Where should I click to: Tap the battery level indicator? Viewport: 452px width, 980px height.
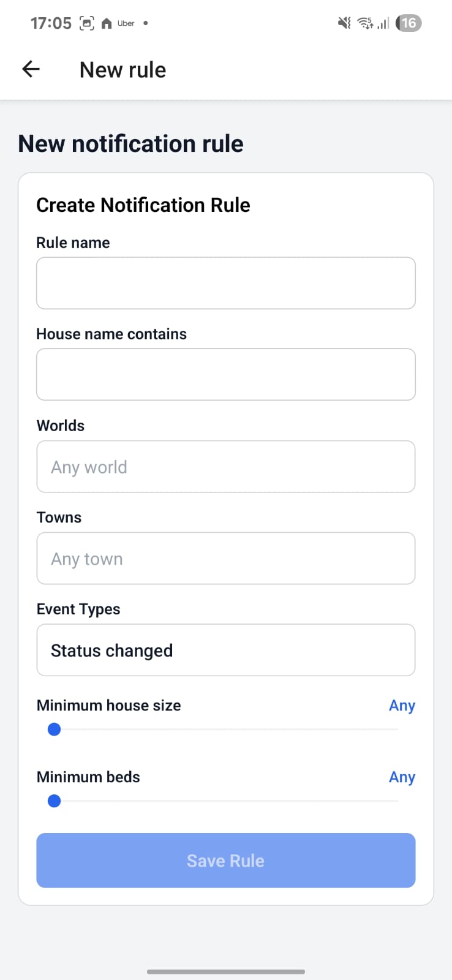point(409,23)
